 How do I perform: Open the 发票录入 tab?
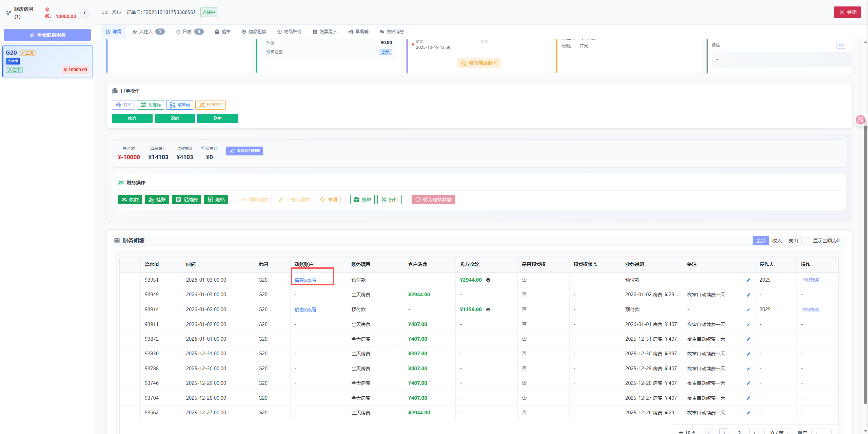pos(325,32)
